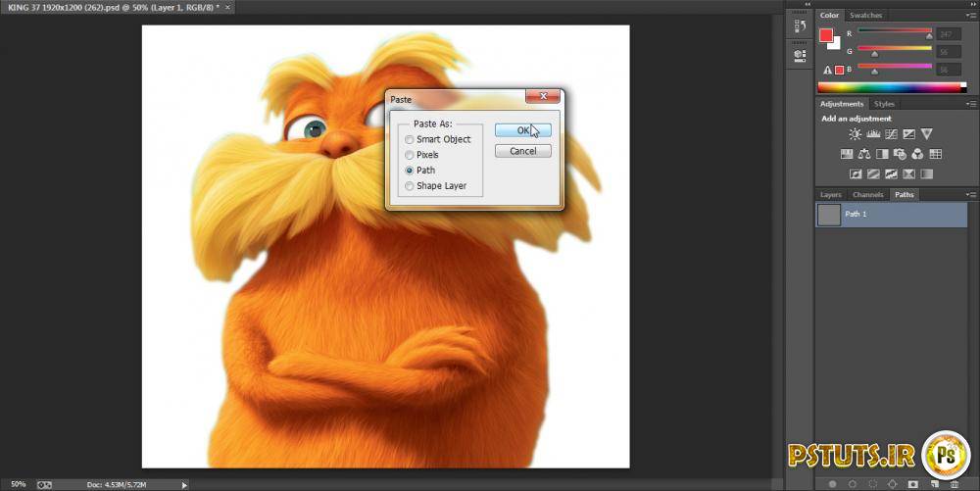
Task: Click the R color slider
Action: (x=895, y=31)
